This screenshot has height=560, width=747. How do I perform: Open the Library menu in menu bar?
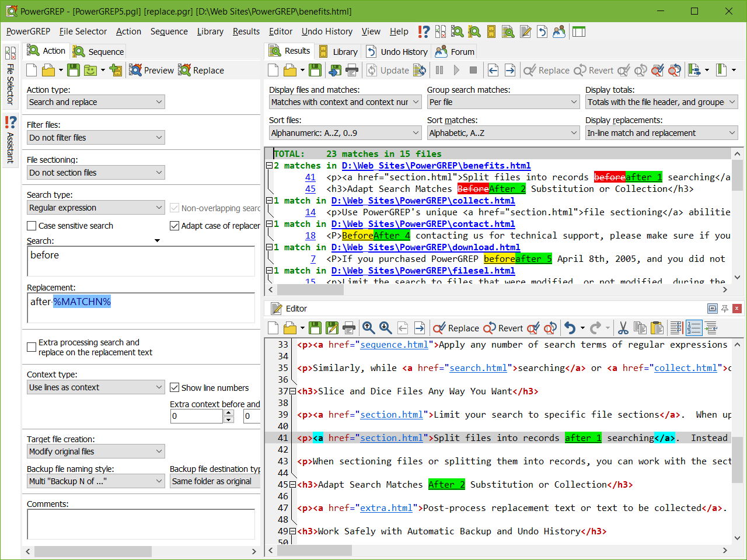[210, 32]
